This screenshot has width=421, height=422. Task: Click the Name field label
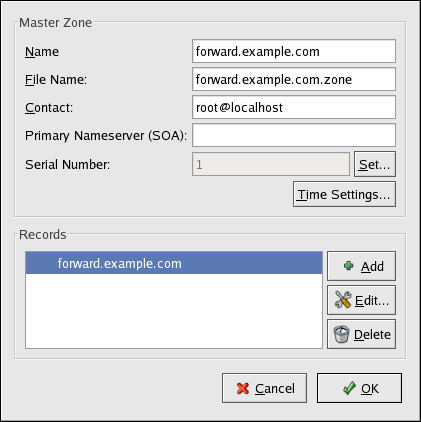tap(42, 52)
